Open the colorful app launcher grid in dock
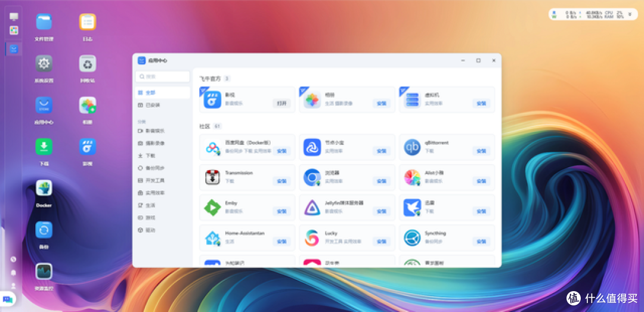The image size is (644, 312). [14, 30]
